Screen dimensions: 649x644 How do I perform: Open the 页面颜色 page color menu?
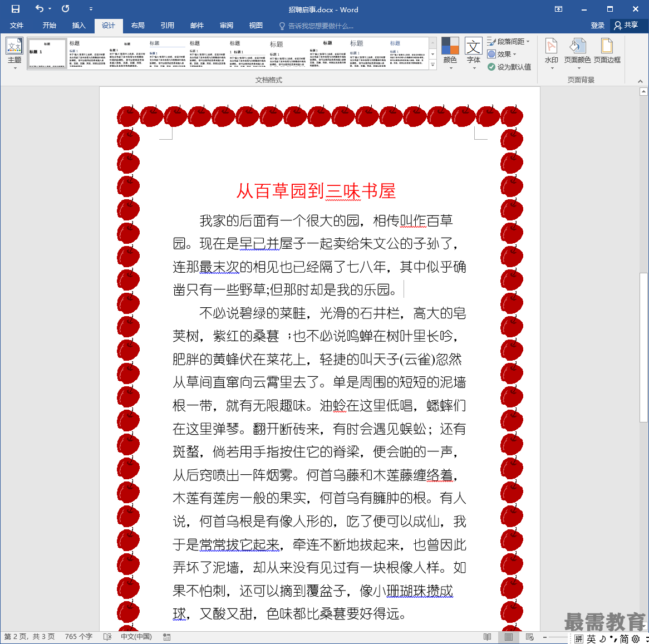tap(577, 54)
